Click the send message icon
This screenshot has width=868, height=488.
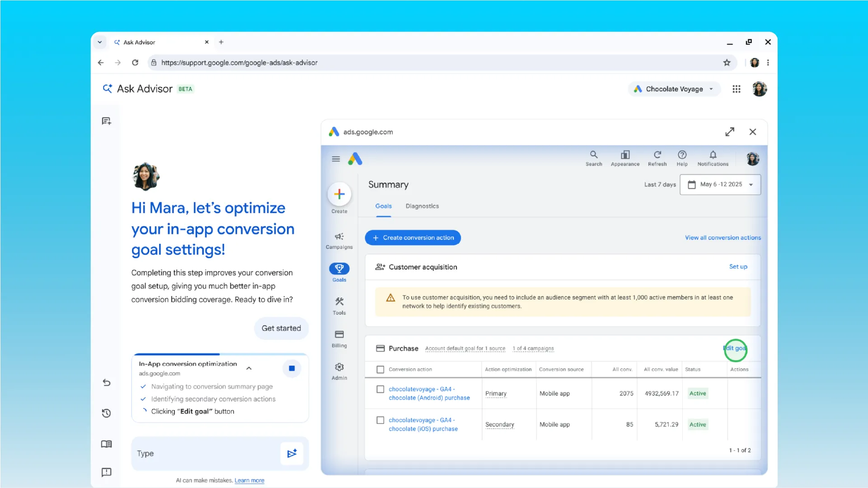pyautogui.click(x=292, y=453)
